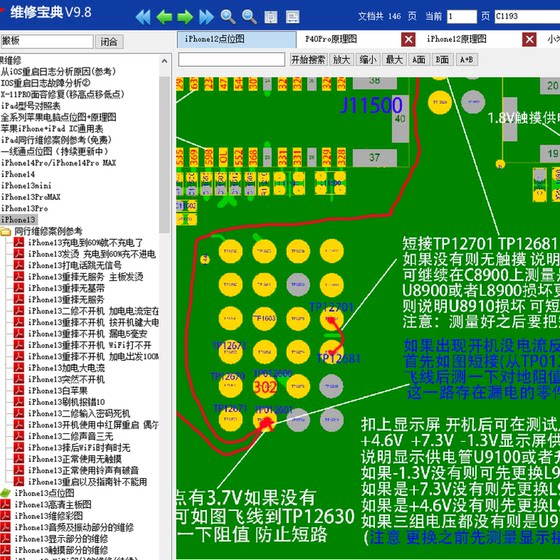Open 从iOS重启日志分析原因(参考) entry

click(58, 71)
